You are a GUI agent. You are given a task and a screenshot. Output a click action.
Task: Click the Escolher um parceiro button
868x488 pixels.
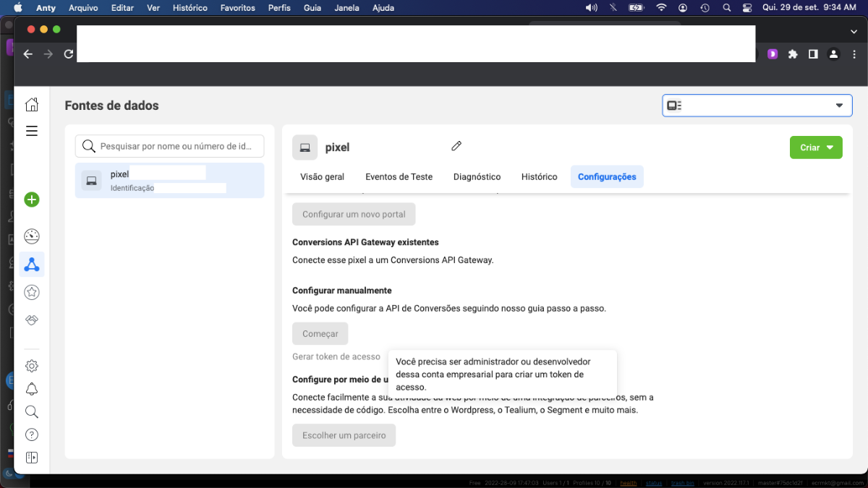coord(344,435)
